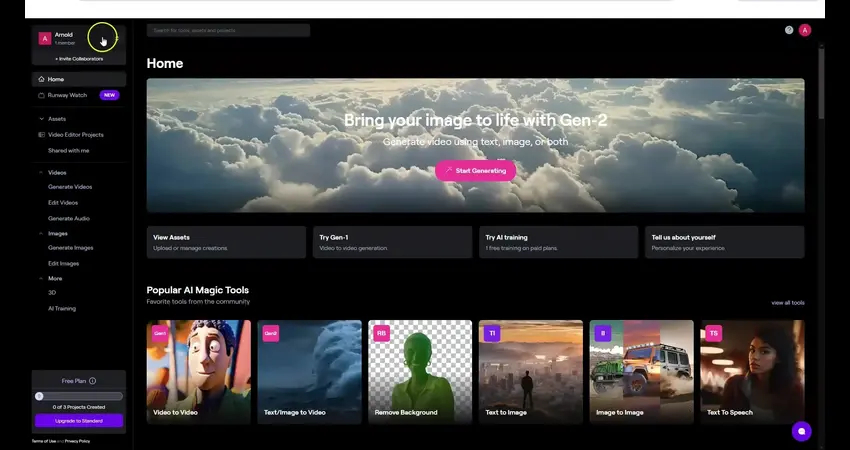Select Edit Videos in sidebar

63,203
